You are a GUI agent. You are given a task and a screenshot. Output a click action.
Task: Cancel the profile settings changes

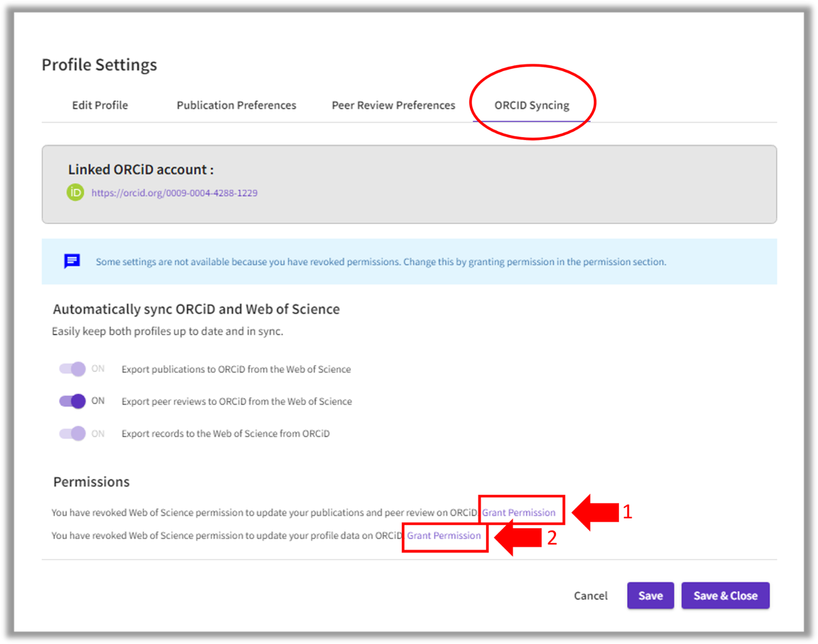tap(591, 596)
